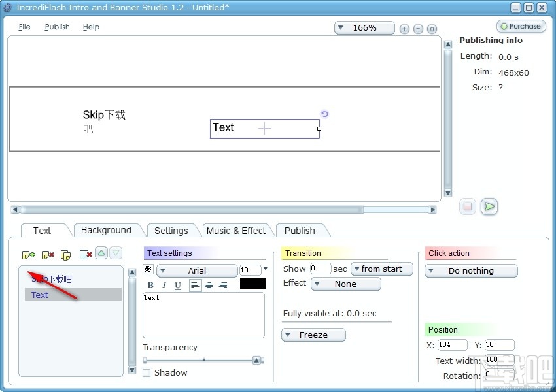Enable the Shadow checkbox
This screenshot has height=392, width=556.
tap(147, 373)
